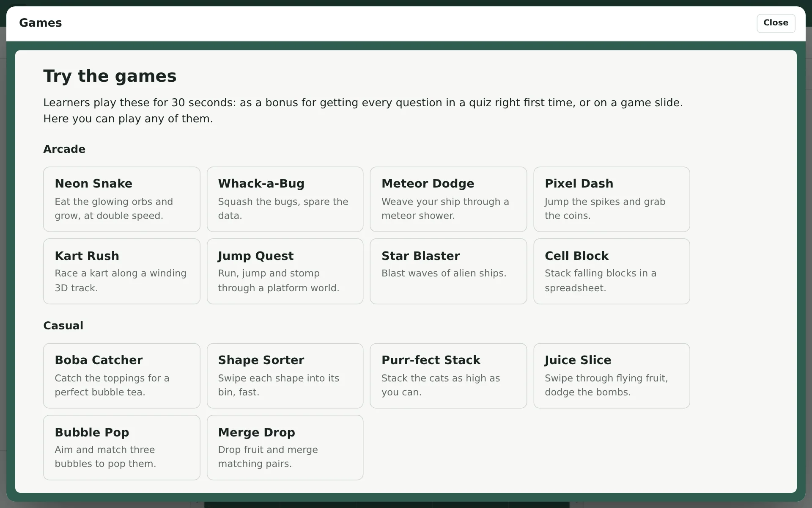The height and width of the screenshot is (508, 812).
Task: Select the Pixel Dash card
Action: (612, 199)
